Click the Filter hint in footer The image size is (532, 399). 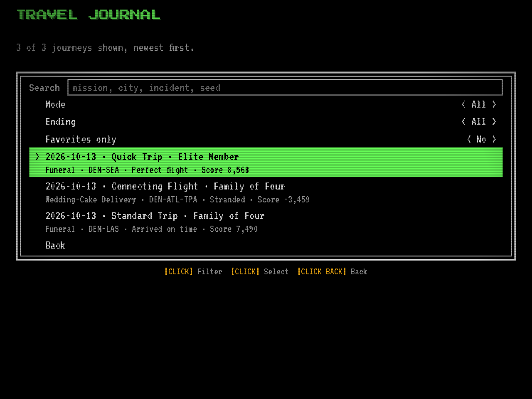pos(193,271)
